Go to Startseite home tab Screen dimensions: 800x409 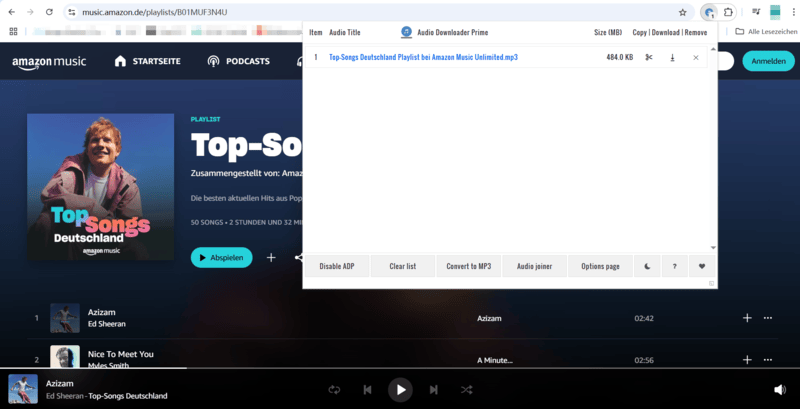pyautogui.click(x=148, y=61)
